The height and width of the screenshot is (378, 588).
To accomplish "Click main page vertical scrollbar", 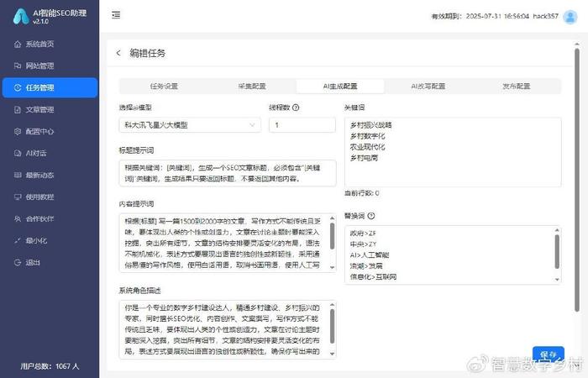I will click(577, 180).
